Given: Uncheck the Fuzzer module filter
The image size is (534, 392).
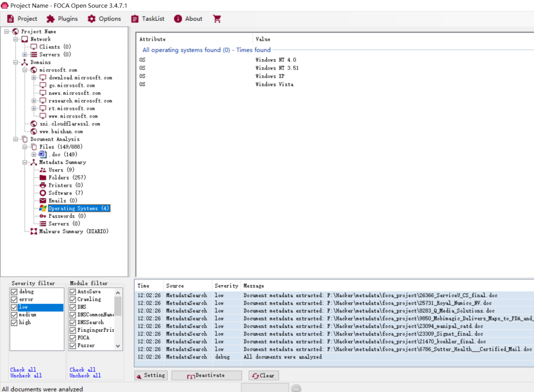Looking at the screenshot, I should tap(73, 346).
